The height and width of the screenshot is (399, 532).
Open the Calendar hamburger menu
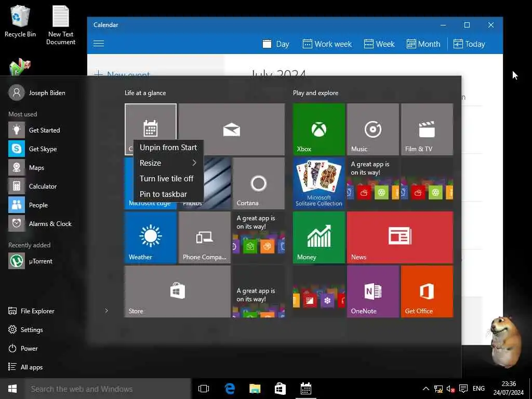point(99,44)
